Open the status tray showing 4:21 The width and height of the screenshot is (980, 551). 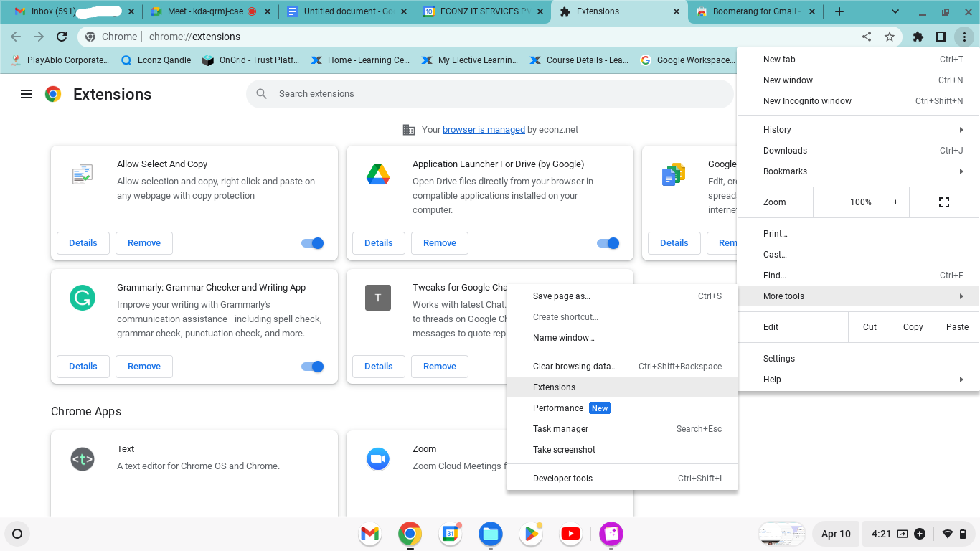click(x=918, y=534)
